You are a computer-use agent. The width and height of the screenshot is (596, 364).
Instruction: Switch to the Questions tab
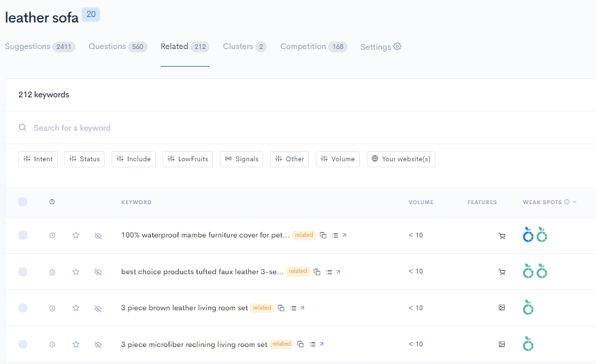(x=118, y=46)
